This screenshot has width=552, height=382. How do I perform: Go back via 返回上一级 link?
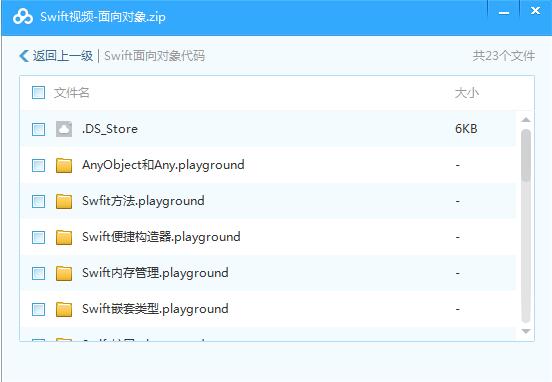tap(63, 56)
